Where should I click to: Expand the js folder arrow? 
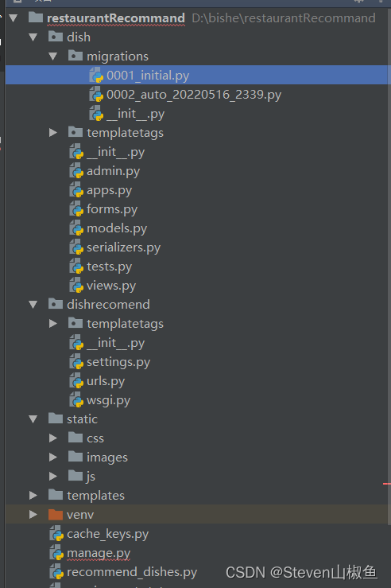pyautogui.click(x=53, y=476)
